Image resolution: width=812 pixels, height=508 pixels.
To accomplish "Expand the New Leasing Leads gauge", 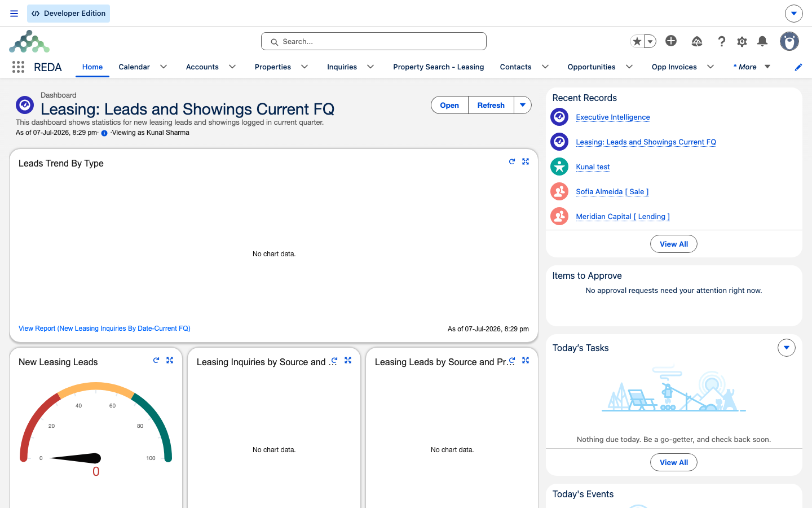I will click(170, 360).
